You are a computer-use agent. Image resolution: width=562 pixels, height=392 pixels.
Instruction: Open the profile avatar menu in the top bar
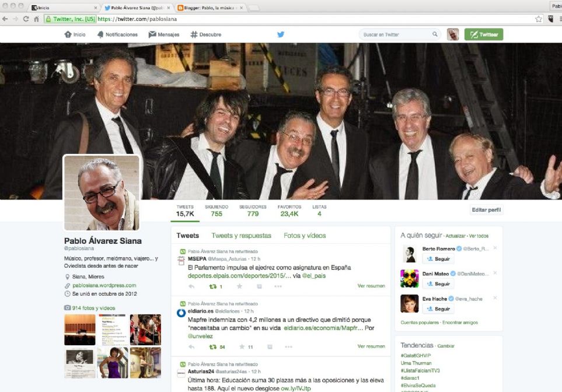(x=453, y=34)
